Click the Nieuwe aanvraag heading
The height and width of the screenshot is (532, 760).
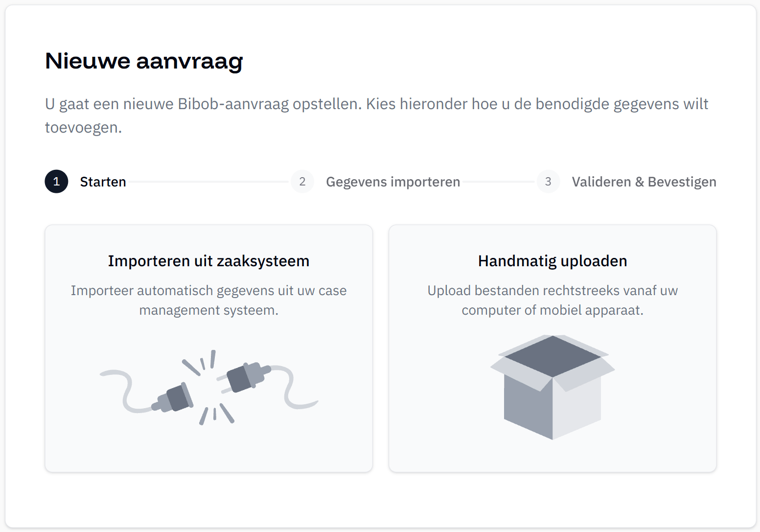tap(144, 61)
